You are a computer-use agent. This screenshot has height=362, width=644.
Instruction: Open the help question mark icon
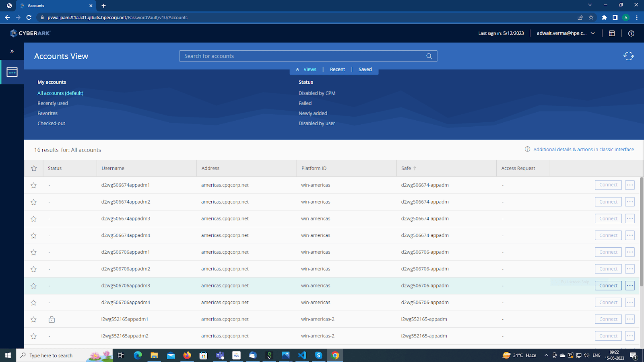631,33
